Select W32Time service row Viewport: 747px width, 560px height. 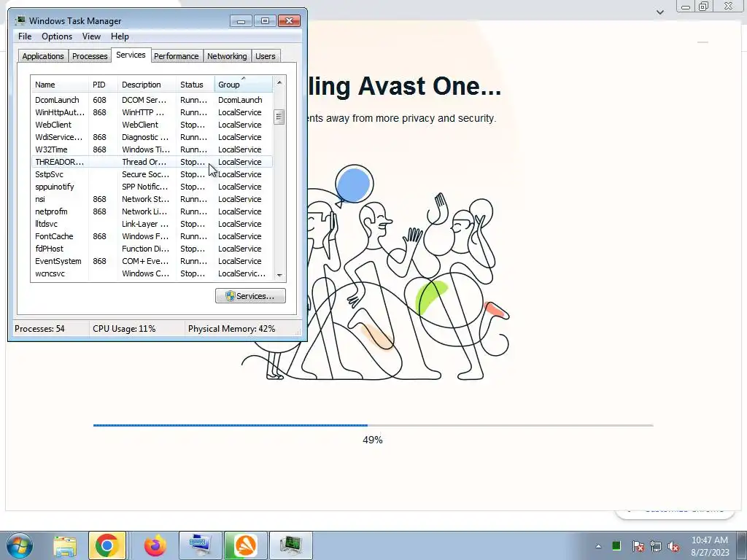(152, 149)
